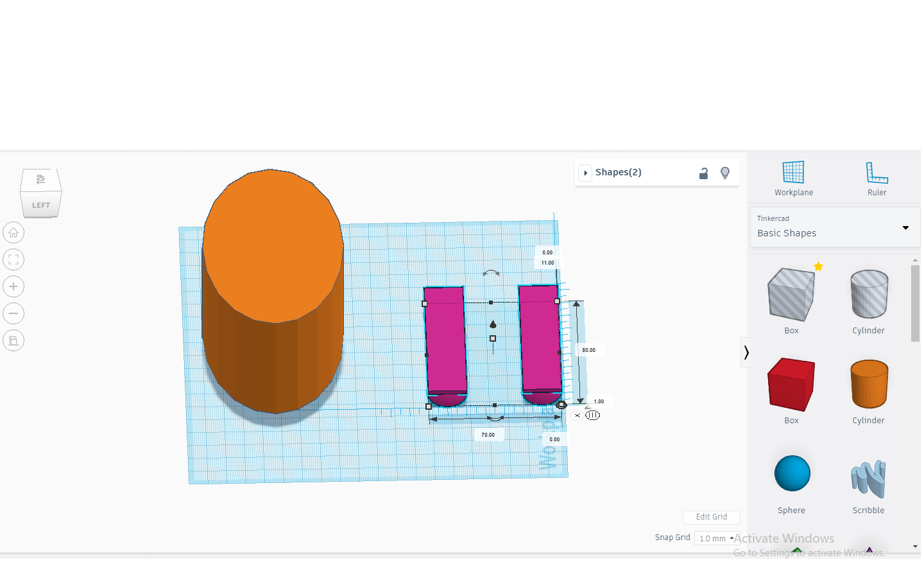Click the Tinkercad library name label
The width and height of the screenshot is (924, 578).
773,218
